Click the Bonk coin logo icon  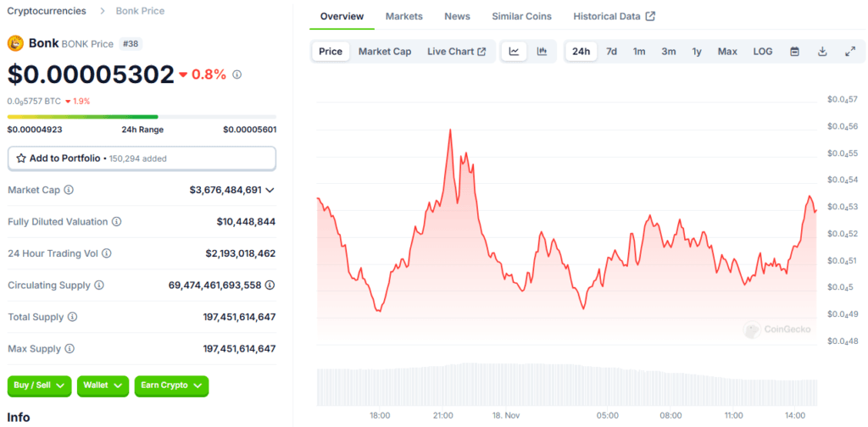pyautogui.click(x=15, y=44)
